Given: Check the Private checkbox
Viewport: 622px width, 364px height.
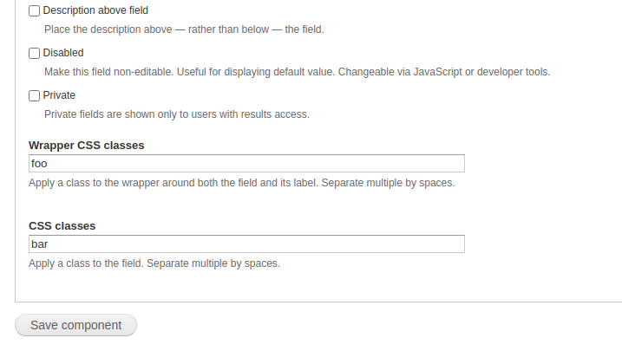Looking at the screenshot, I should [35, 95].
